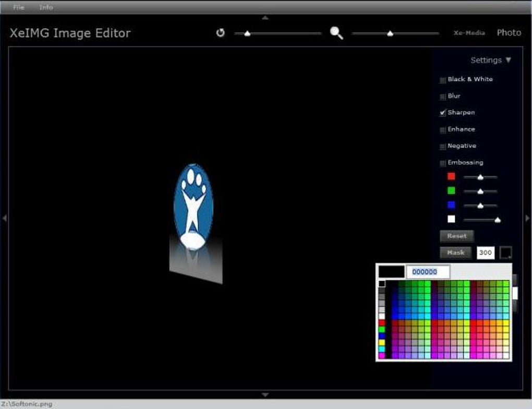Click the blue channel slider handle
This screenshot has height=409, width=532.
pyautogui.click(x=480, y=206)
